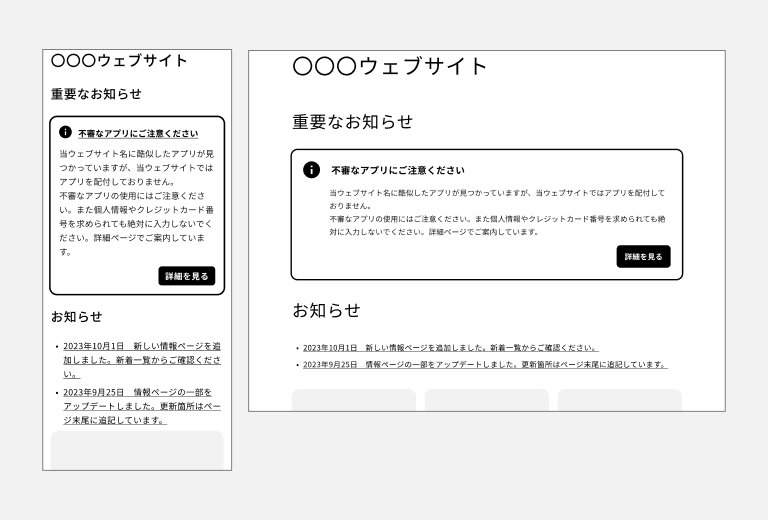768x520 pixels.
Task: Click the leftmost gray card in desktop view
Action: [x=354, y=400]
